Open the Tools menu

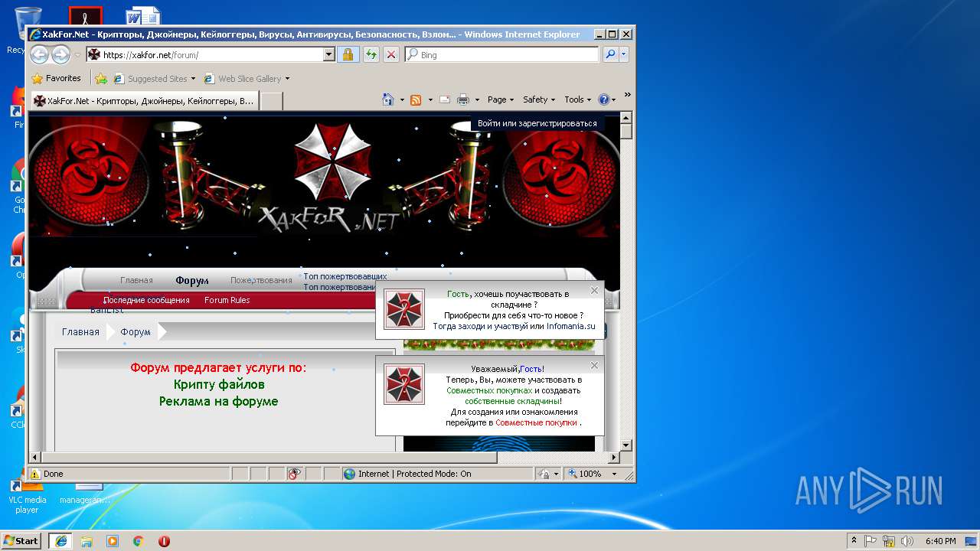(578, 99)
